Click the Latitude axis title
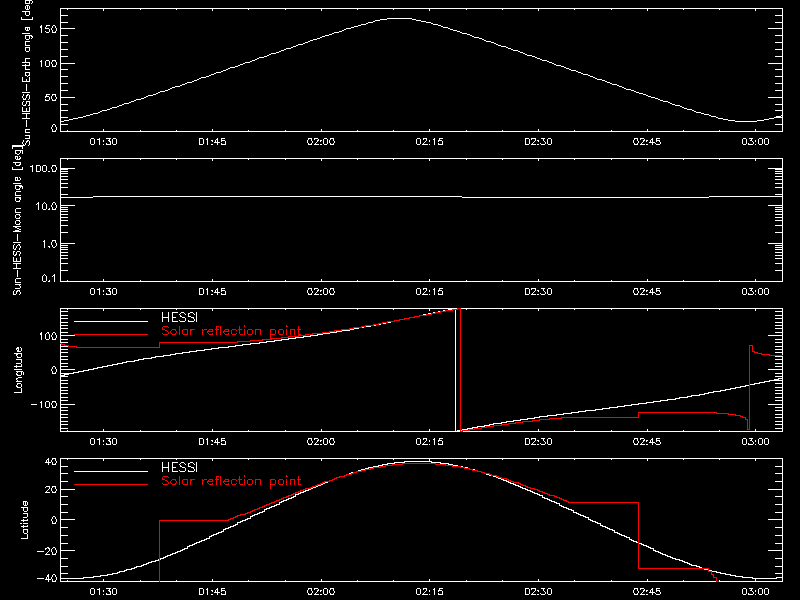Image resolution: width=800 pixels, height=600 pixels. tap(24, 520)
